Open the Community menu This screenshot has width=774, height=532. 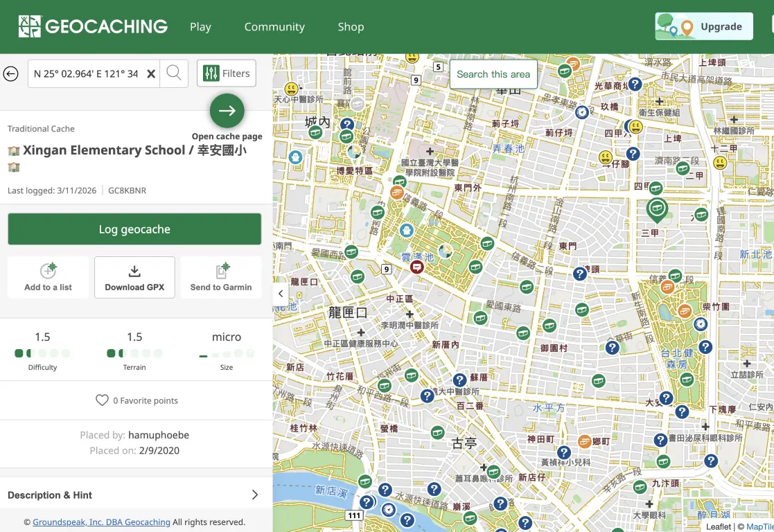[274, 27]
